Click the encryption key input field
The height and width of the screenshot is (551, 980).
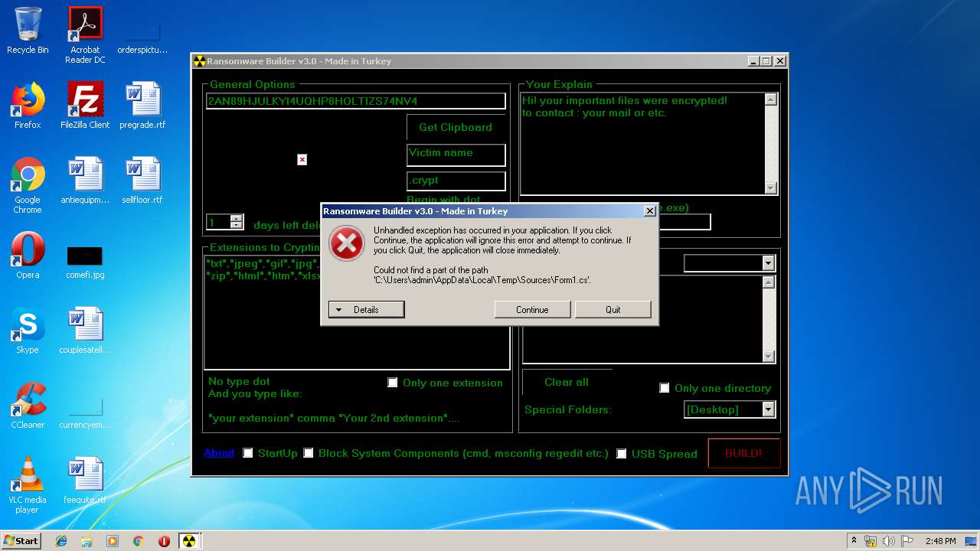coord(356,101)
